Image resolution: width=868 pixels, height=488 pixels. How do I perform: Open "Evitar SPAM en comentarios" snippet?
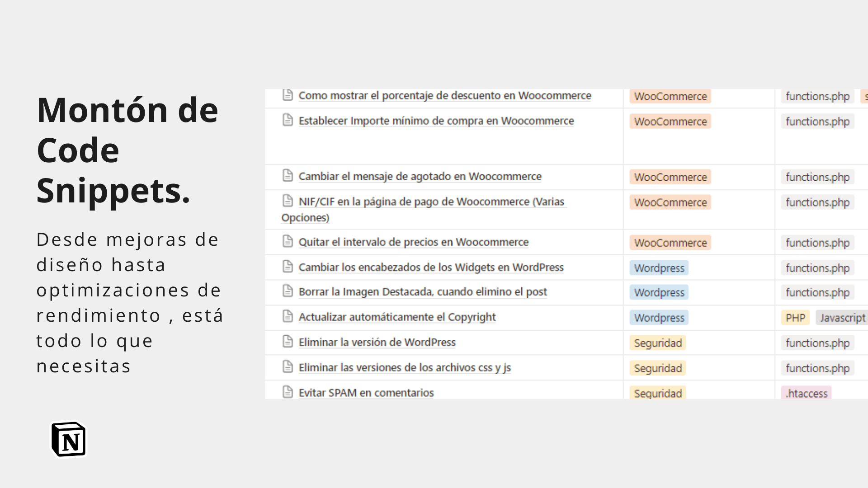pos(366,392)
